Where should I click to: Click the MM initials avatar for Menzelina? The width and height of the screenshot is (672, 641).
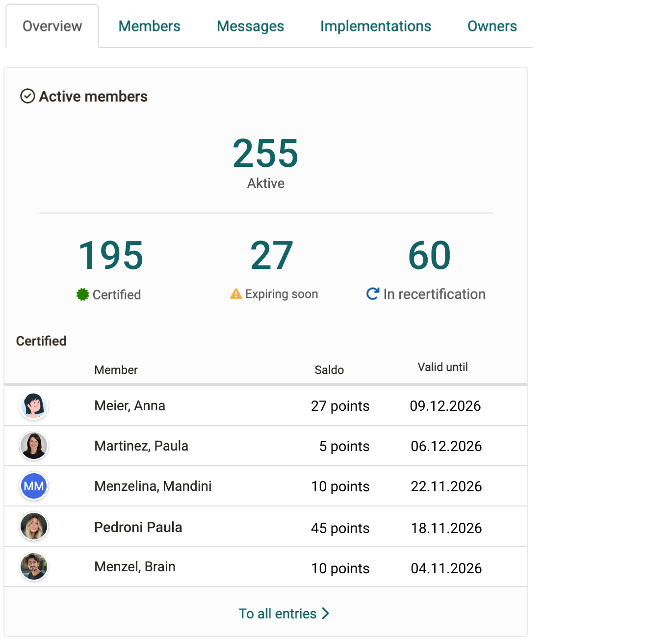click(33, 486)
